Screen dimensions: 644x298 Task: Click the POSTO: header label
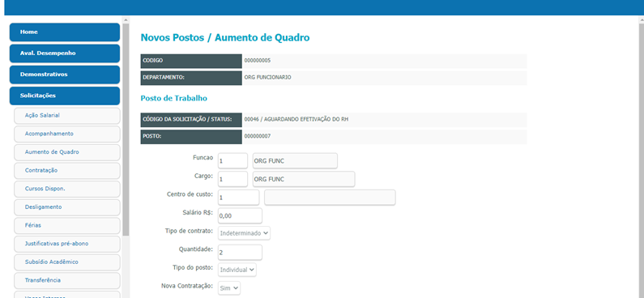pos(152,136)
